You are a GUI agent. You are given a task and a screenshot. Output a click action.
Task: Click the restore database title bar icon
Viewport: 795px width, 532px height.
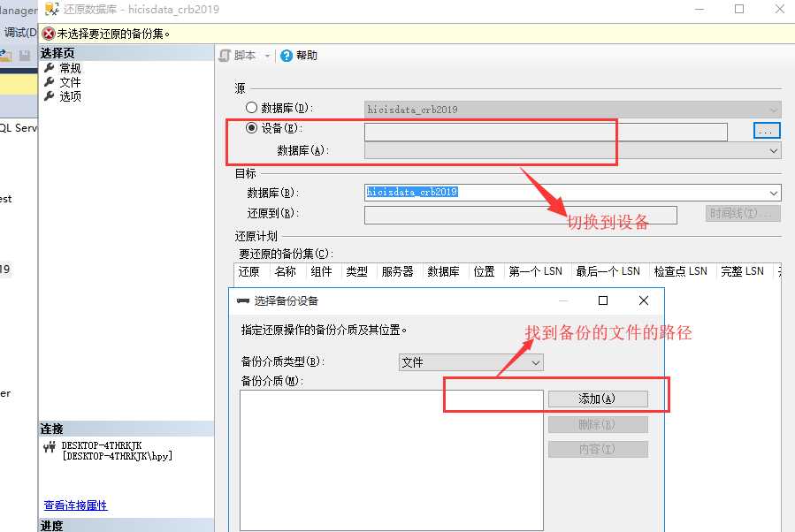coord(51,9)
